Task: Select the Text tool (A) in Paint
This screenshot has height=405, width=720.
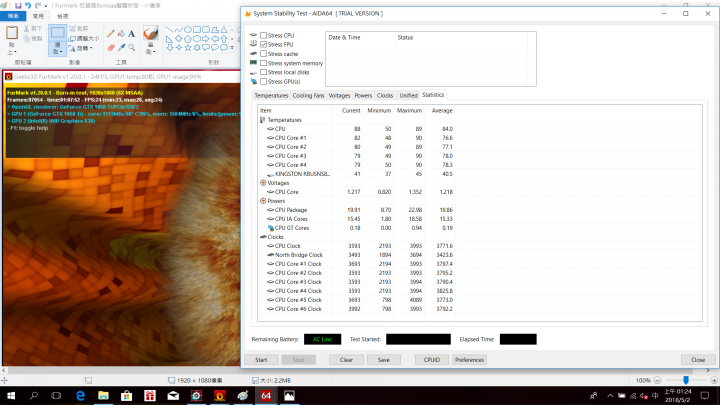Action: coord(132,34)
